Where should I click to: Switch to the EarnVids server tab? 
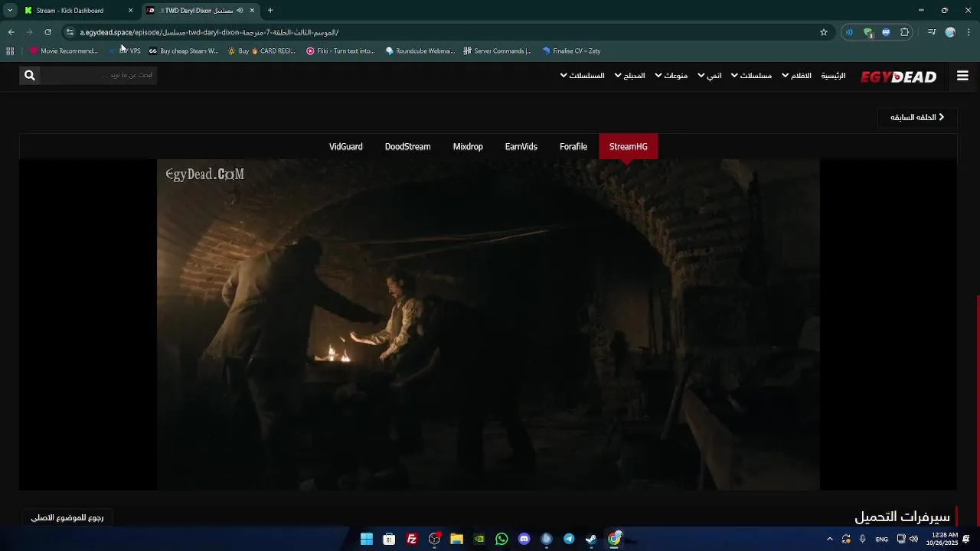click(521, 147)
